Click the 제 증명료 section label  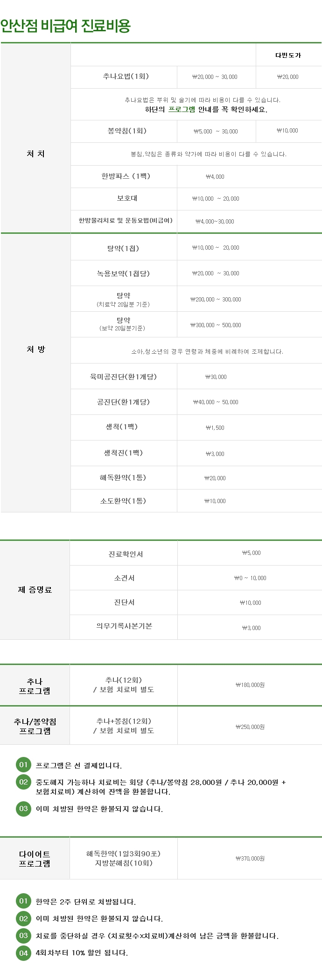tap(35, 590)
